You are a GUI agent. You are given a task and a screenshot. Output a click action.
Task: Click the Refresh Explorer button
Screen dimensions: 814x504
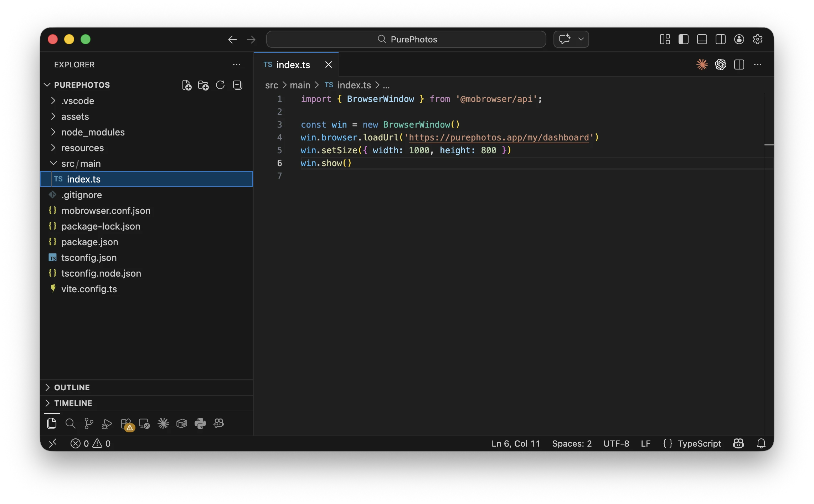(220, 85)
